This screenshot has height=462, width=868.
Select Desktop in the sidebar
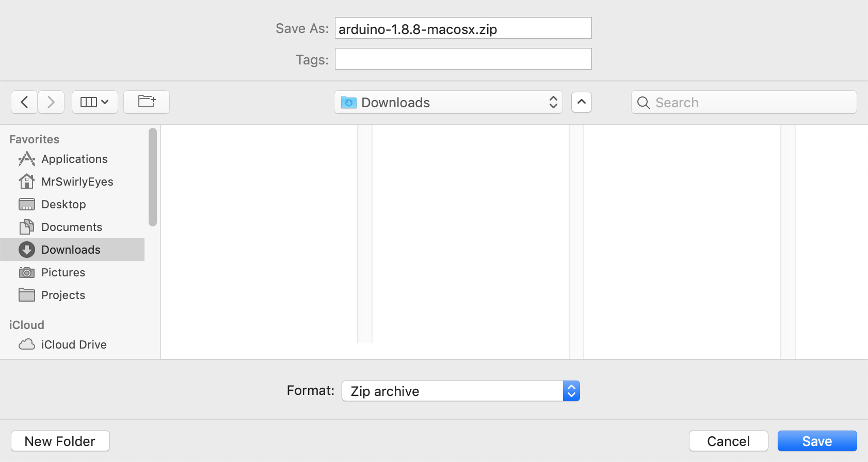point(63,204)
